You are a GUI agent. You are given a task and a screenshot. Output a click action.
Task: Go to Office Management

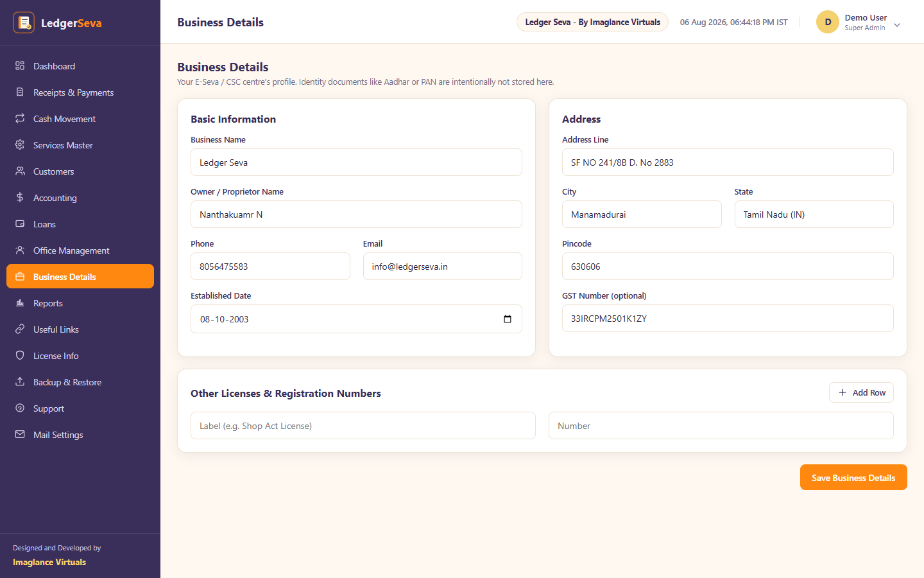point(80,250)
